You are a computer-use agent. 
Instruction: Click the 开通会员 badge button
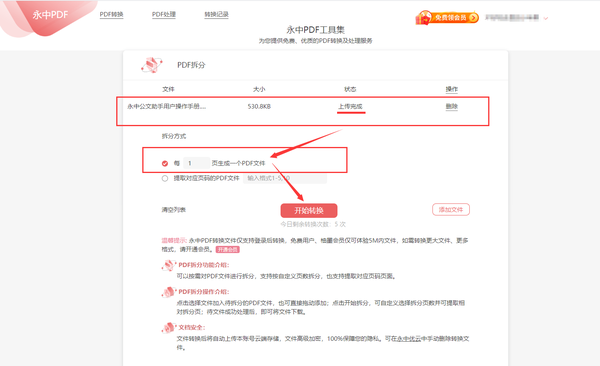pos(228,250)
